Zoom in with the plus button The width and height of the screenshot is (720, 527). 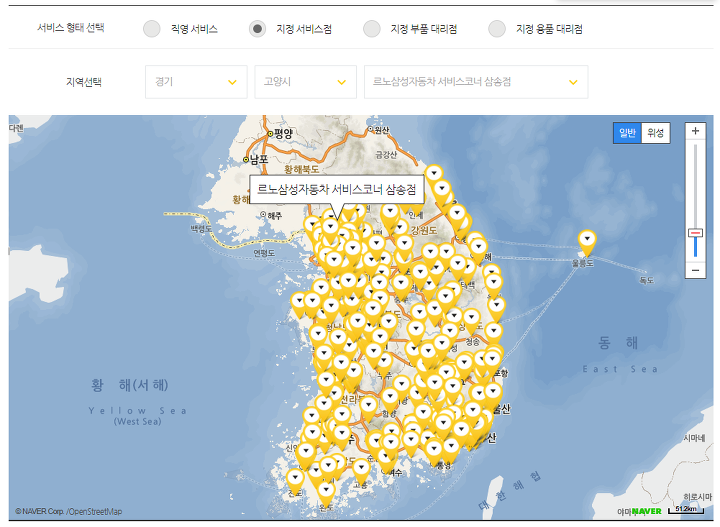(x=695, y=131)
